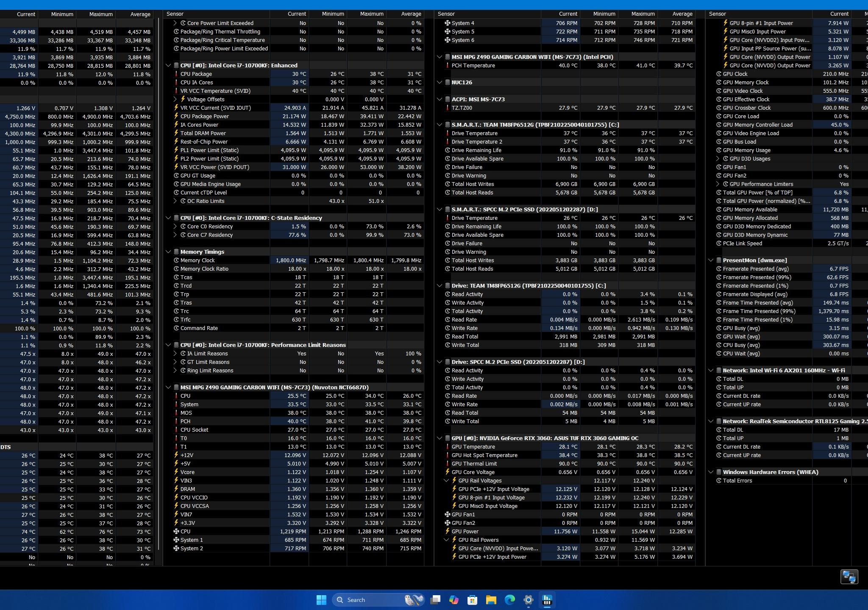
Task: Select the GPU 8-pin #1 Input Voltage row
Action: coord(565,497)
